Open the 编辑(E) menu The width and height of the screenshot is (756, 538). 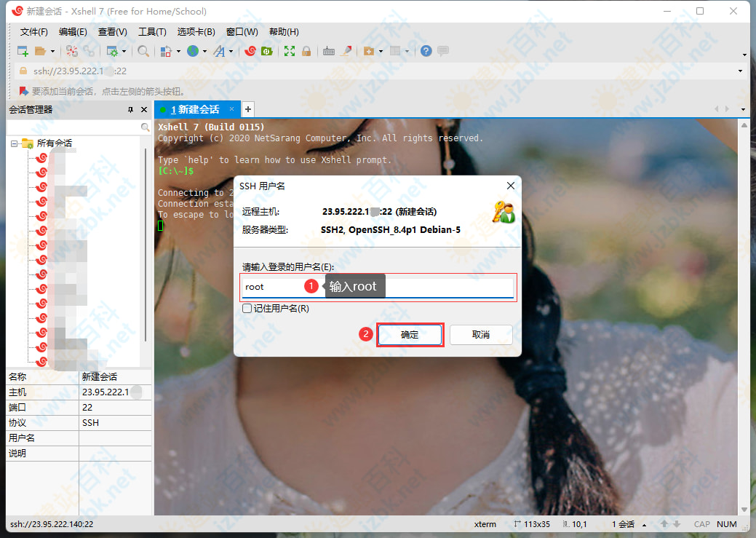click(73, 32)
